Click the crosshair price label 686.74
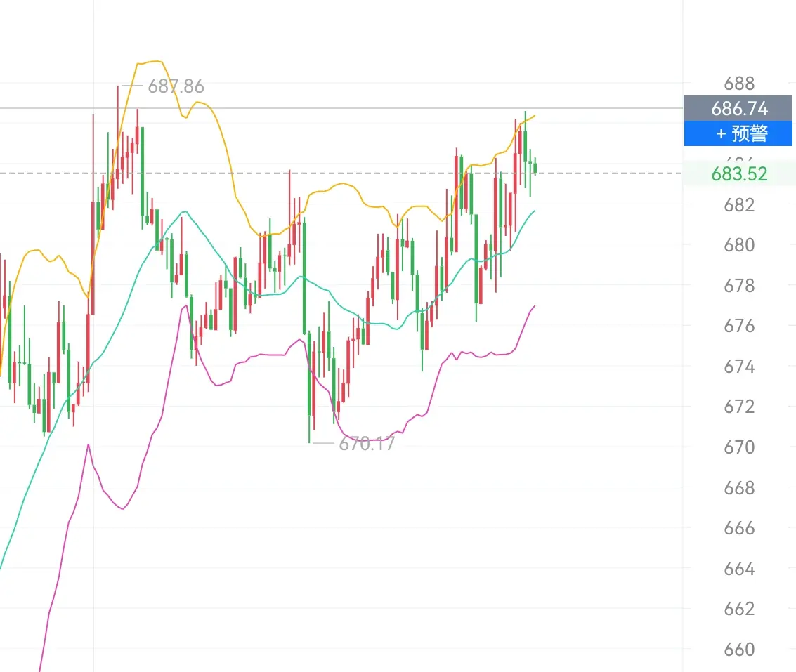The image size is (796, 672). coord(738,109)
